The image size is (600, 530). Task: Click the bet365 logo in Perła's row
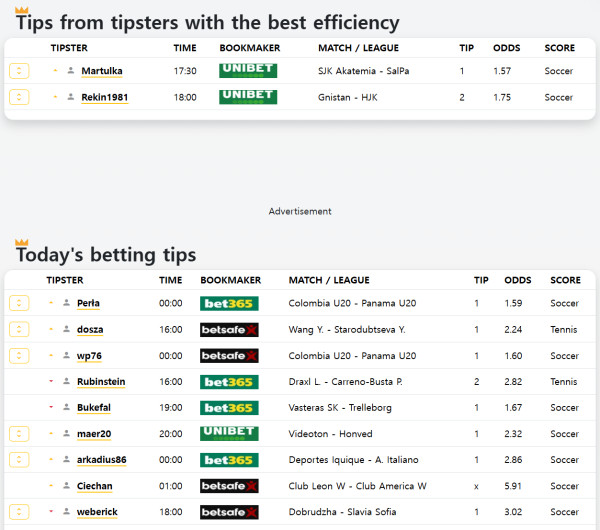point(229,303)
